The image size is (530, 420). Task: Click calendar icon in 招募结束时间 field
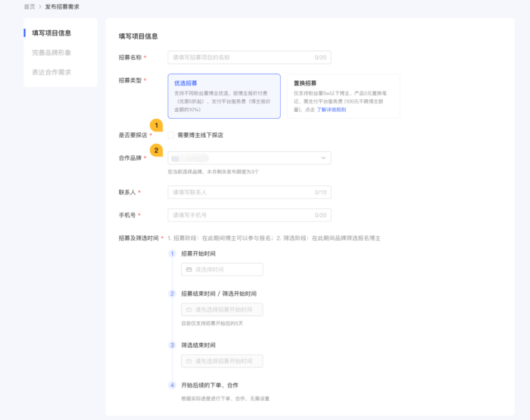[x=189, y=310]
